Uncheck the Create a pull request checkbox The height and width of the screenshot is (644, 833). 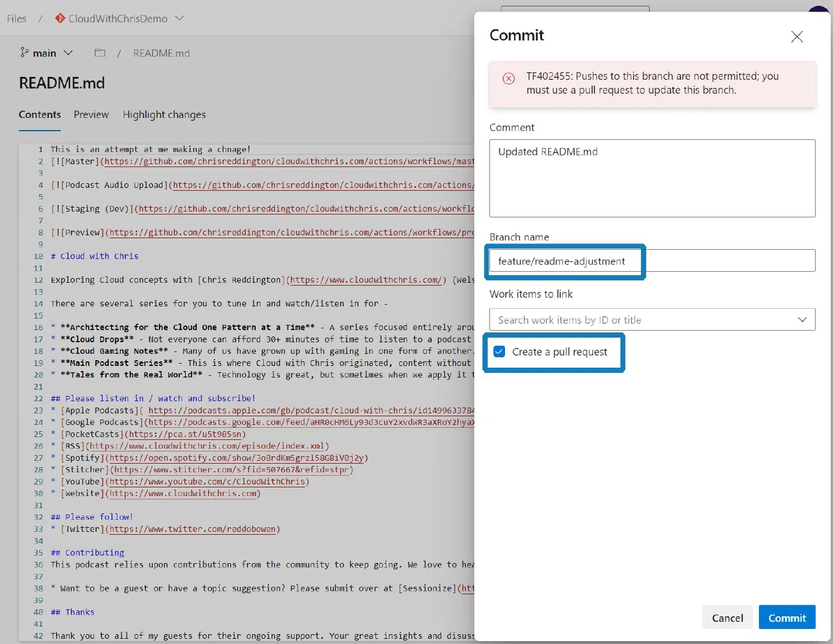point(499,351)
